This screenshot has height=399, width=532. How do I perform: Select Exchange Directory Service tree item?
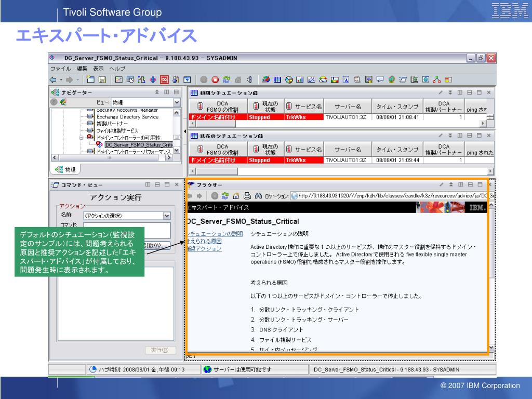128,117
